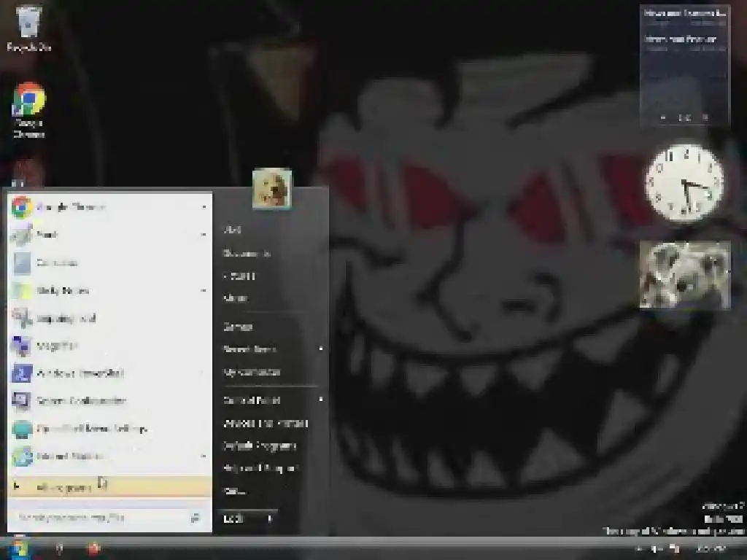Expand the Google Chrome jump list arrow
The width and height of the screenshot is (747, 560).
tap(204, 207)
